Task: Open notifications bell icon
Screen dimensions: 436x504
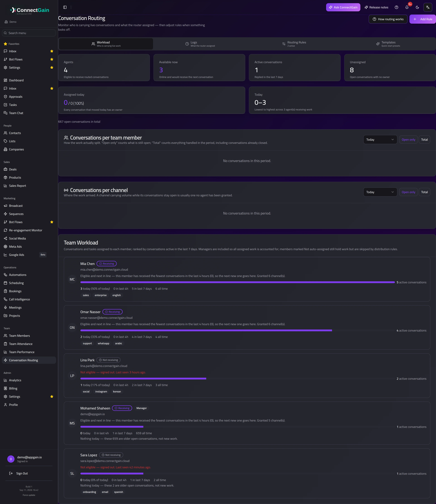Action: (407, 7)
